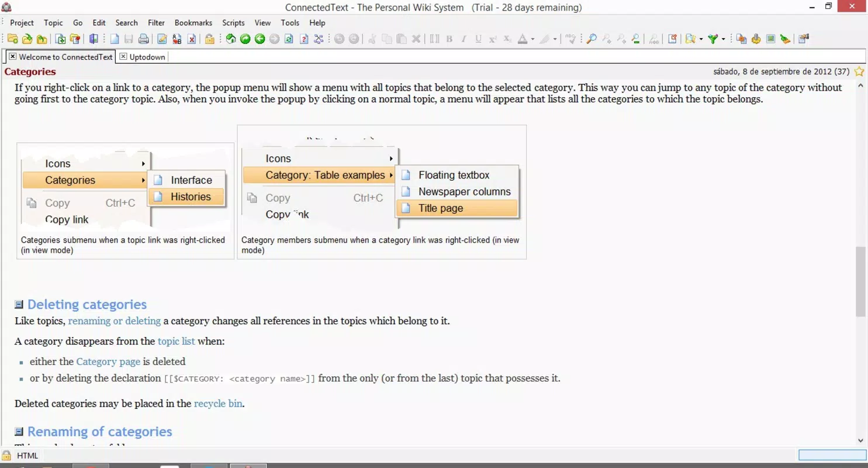Click the empty box in the status bar
The image size is (868, 468).
click(832, 455)
